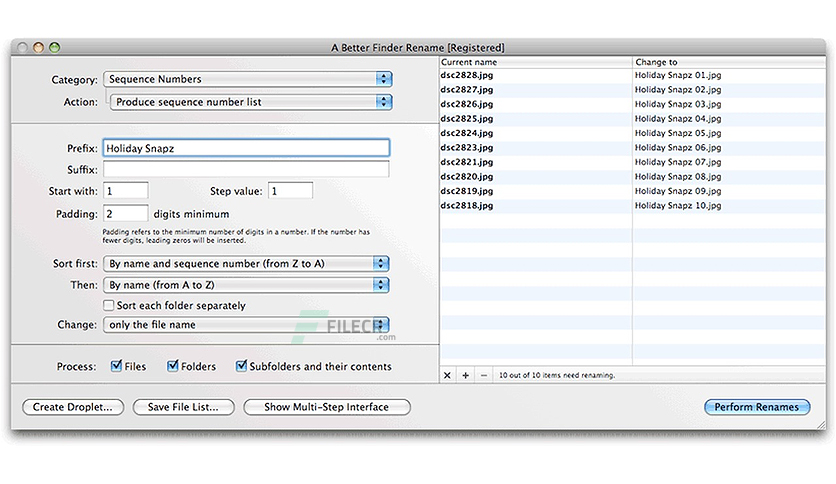Click Holiday Snapz 10.jpg preview name
The height and width of the screenshot is (484, 836).
pyautogui.click(x=678, y=205)
